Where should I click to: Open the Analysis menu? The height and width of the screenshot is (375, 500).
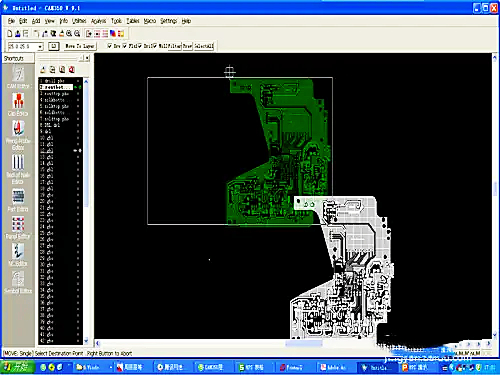[99, 21]
